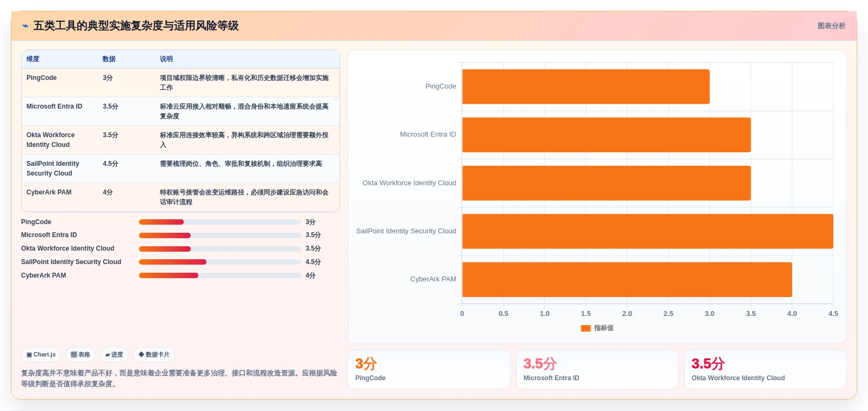868x411 pixels.
Task: Click the CyberArk PAM y-axis label in chart
Action: click(x=433, y=279)
